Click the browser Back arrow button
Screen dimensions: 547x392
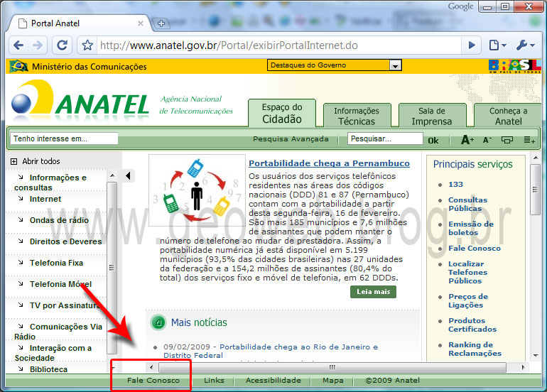click(x=18, y=45)
